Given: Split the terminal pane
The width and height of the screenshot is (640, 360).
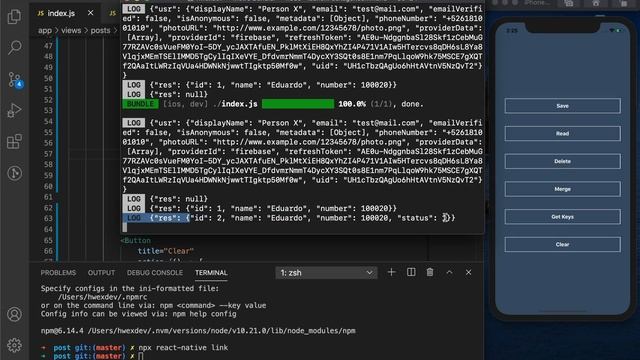Looking at the screenshot, I should click(411, 272).
